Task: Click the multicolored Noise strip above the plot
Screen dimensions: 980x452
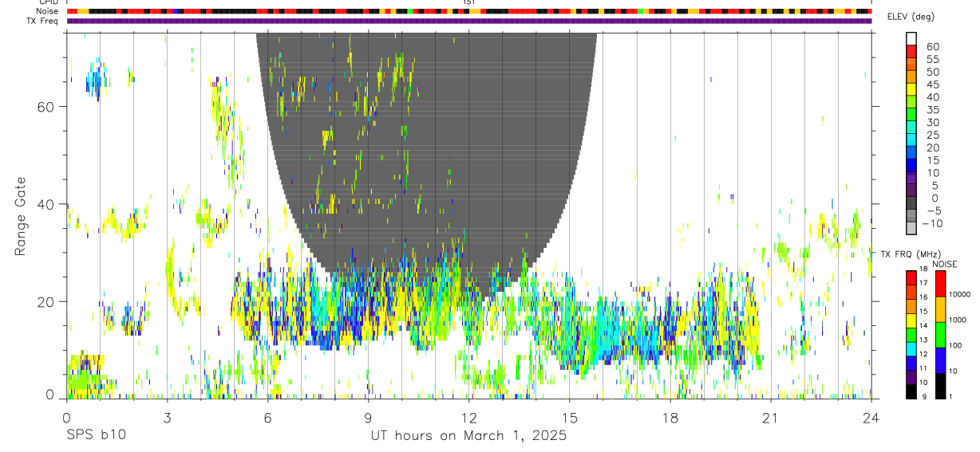Action: click(x=471, y=11)
